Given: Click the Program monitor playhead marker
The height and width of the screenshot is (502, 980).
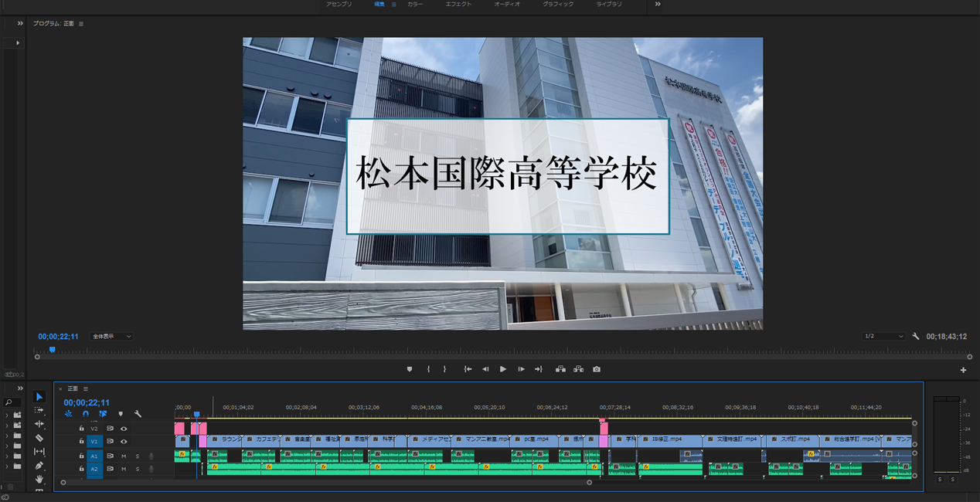Looking at the screenshot, I should pyautogui.click(x=52, y=350).
